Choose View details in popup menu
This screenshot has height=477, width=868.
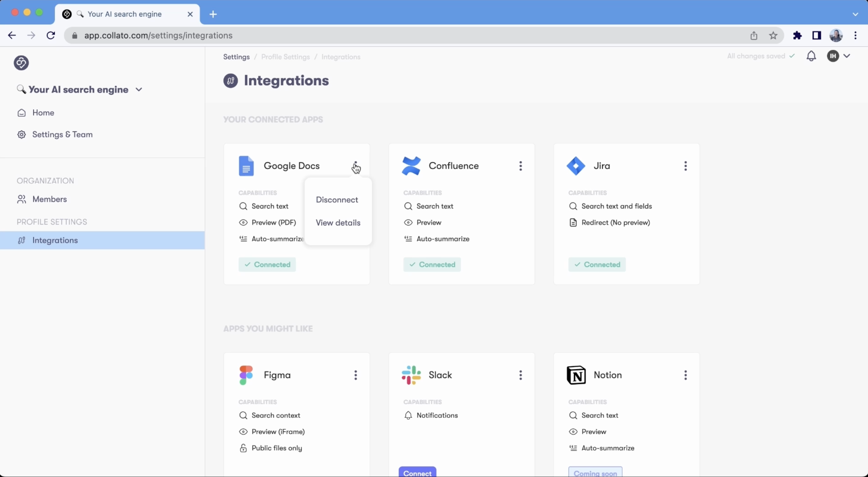tap(338, 222)
